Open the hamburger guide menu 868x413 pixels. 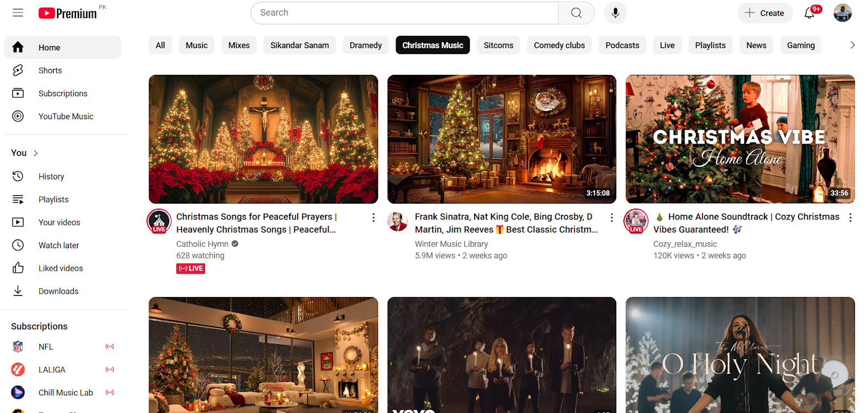click(18, 12)
